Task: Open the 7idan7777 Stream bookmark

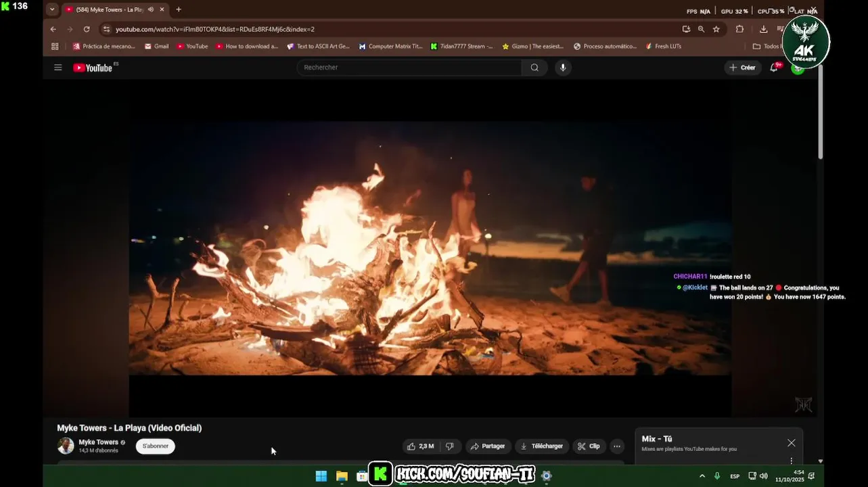Action: [x=461, y=47]
